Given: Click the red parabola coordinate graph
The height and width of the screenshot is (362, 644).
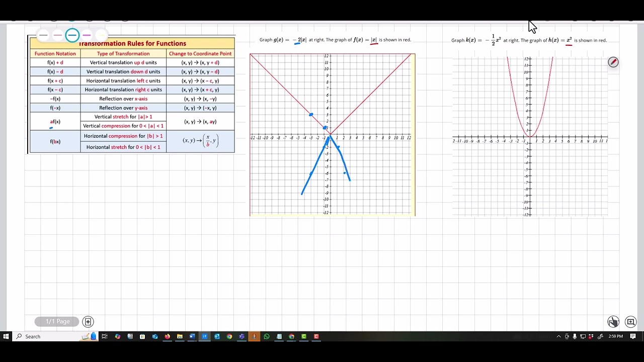Looking at the screenshot, I should pyautogui.click(x=530, y=136).
